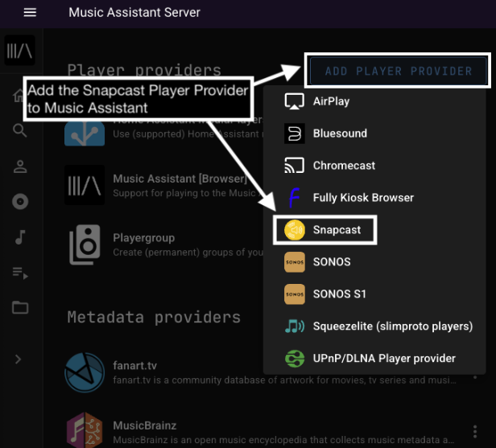Open Home Assistant player provider icon
The height and width of the screenshot is (448, 496).
(x=85, y=134)
